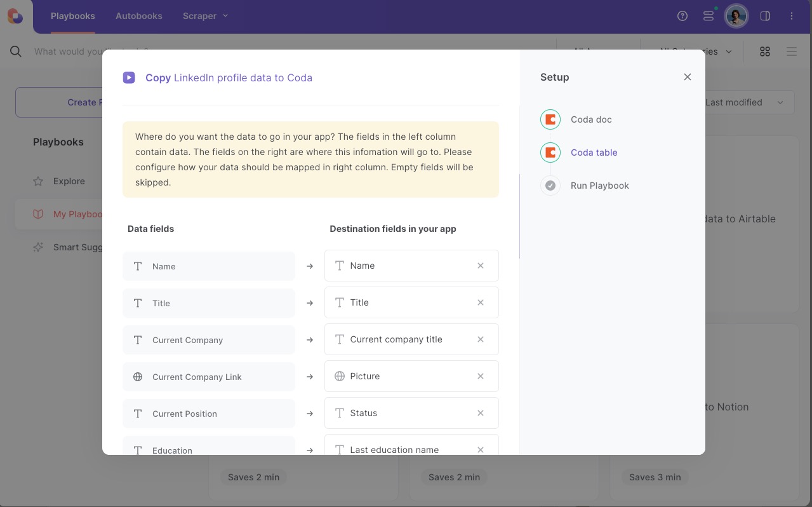Click the Explore sidebar item
The height and width of the screenshot is (507, 812).
tap(59, 181)
